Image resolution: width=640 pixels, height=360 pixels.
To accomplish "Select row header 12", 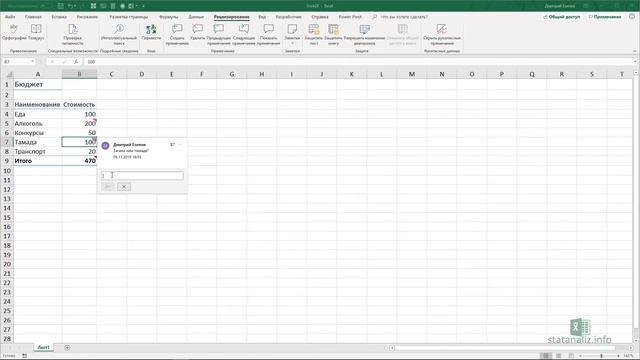I will [x=7, y=189].
